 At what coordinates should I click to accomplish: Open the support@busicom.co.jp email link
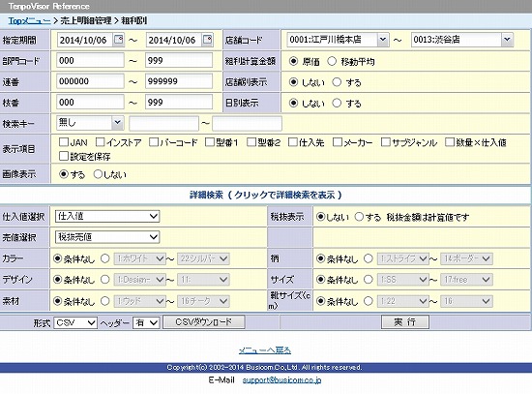pyautogui.click(x=281, y=380)
